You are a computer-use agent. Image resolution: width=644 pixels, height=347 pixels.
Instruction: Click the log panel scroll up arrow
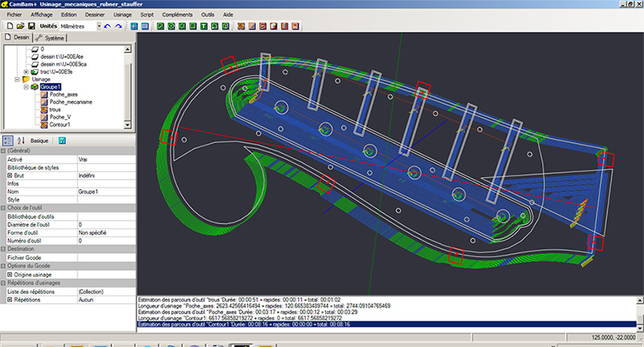(640, 300)
